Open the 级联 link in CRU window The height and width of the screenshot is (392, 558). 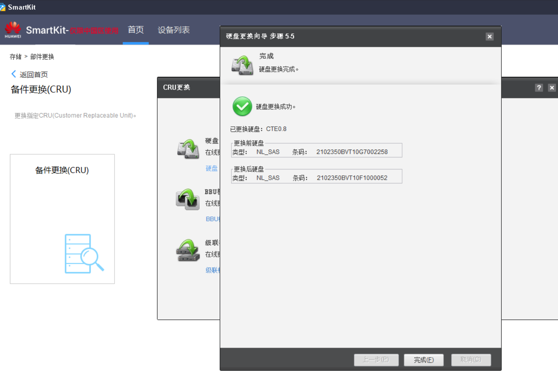(213, 270)
